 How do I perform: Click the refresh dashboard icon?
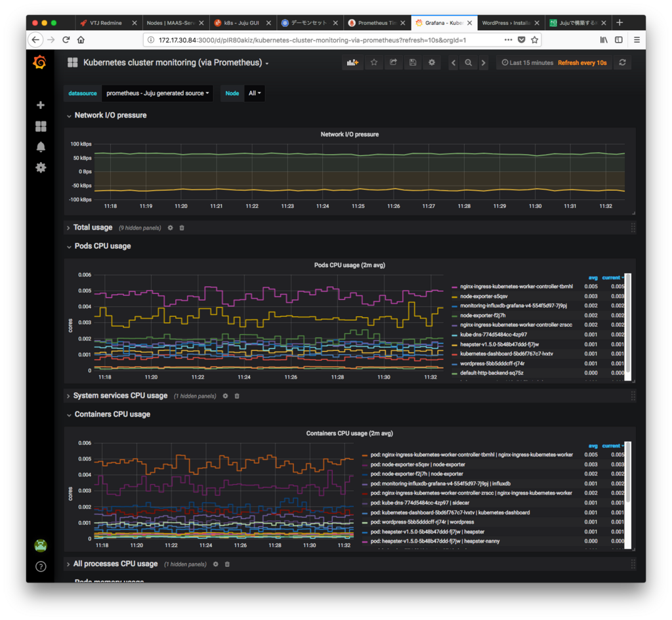622,62
